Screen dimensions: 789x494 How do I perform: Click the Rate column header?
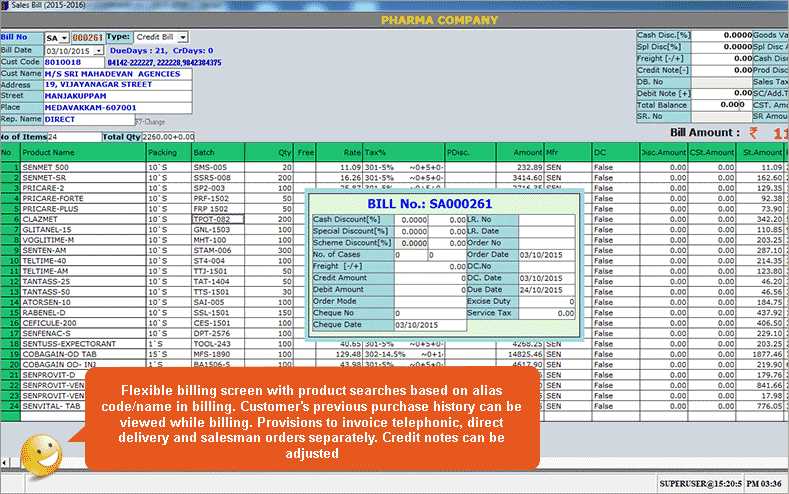pos(339,152)
